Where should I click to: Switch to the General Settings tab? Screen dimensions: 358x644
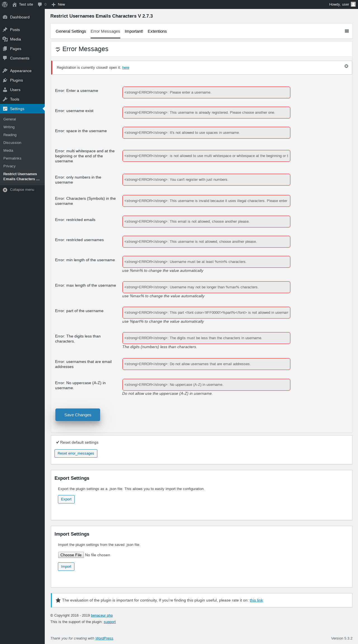[71, 31]
